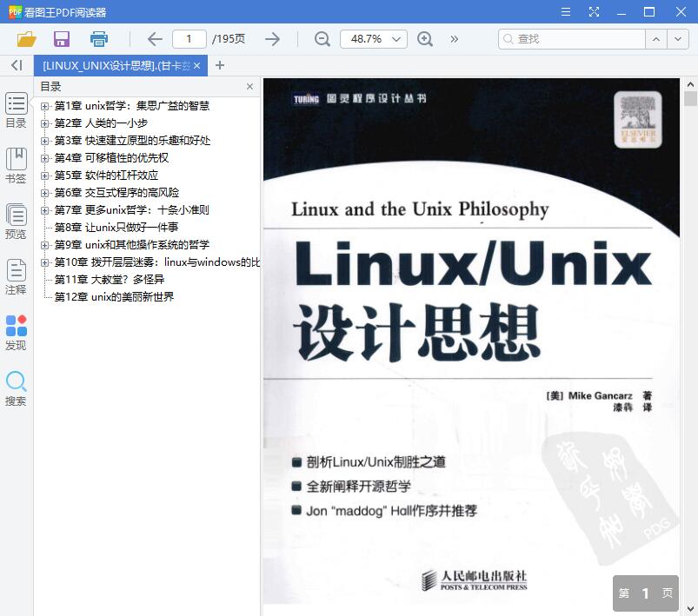This screenshot has width=698, height=616.
Task: Jump to 第2章 人类的一小步
Action: [x=101, y=123]
